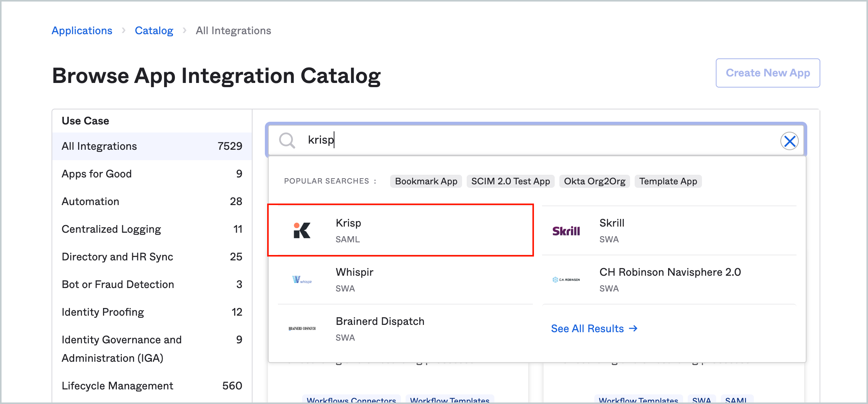Select the Automation use case
Image resolution: width=868 pixels, height=404 pixels.
pyautogui.click(x=152, y=202)
